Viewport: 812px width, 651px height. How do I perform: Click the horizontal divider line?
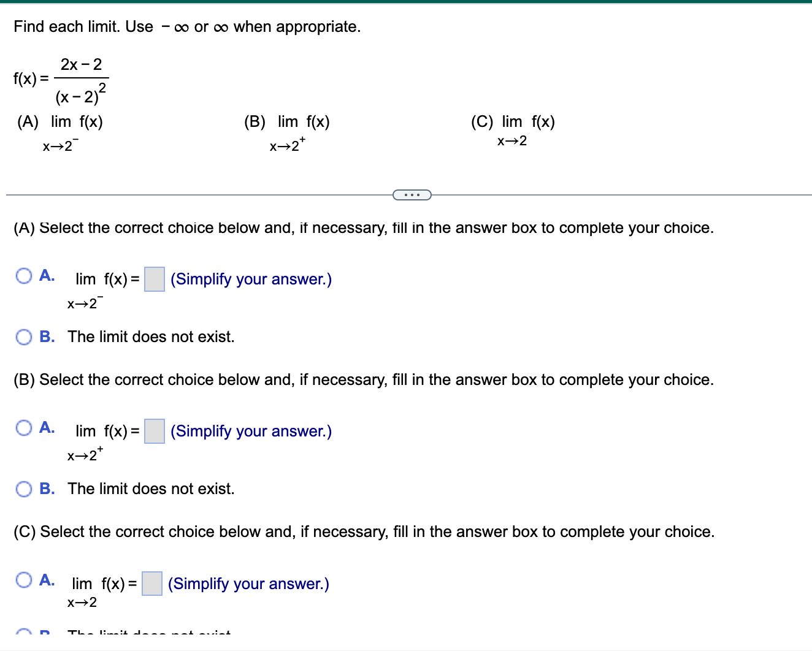click(x=184, y=194)
